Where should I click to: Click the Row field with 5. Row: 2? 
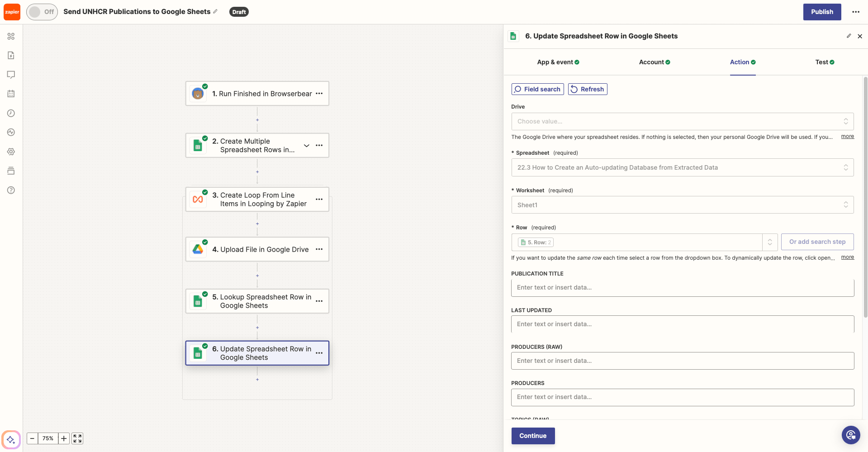(636, 242)
